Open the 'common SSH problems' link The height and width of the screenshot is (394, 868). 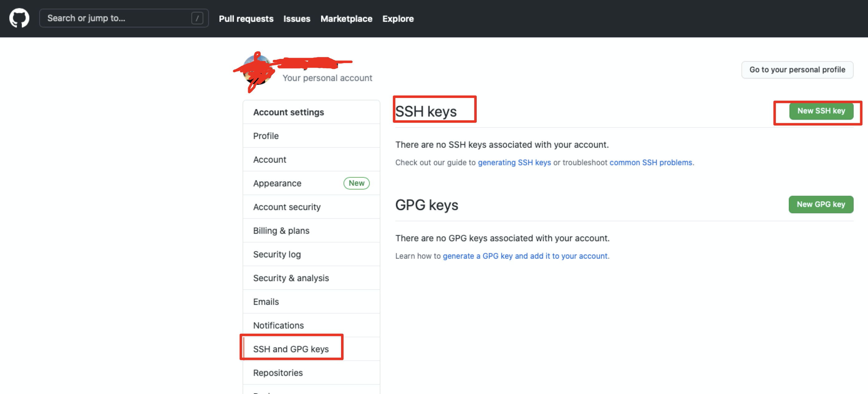[651, 162]
